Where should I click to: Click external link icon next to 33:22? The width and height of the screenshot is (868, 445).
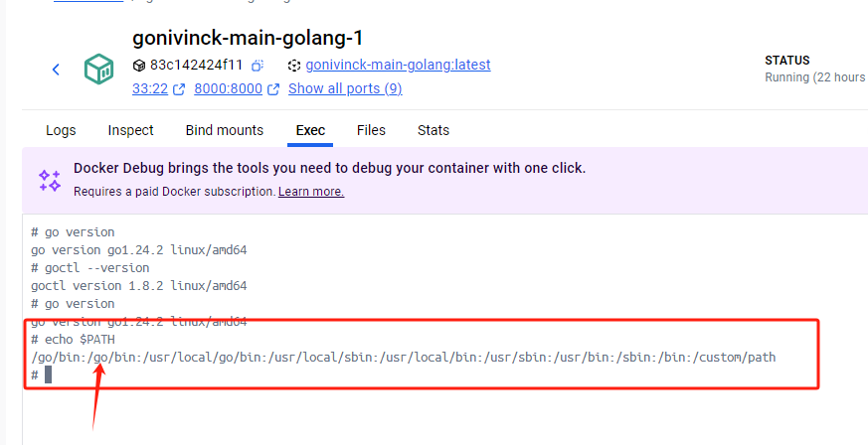(x=179, y=89)
